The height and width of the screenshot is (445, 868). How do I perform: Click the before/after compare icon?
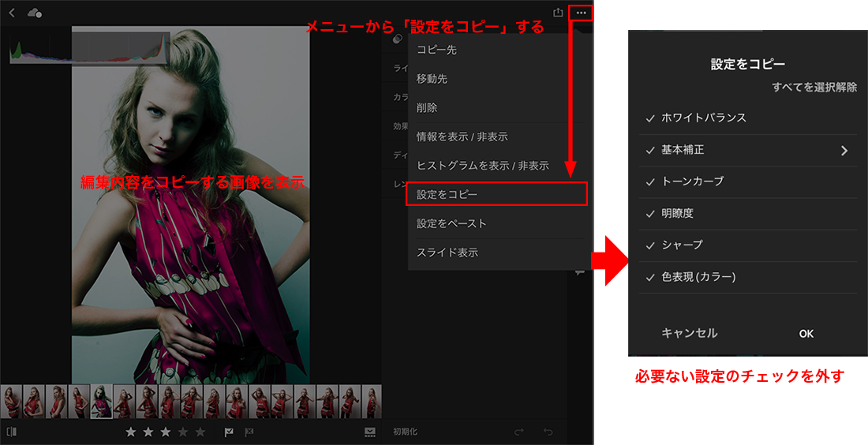tap(12, 432)
